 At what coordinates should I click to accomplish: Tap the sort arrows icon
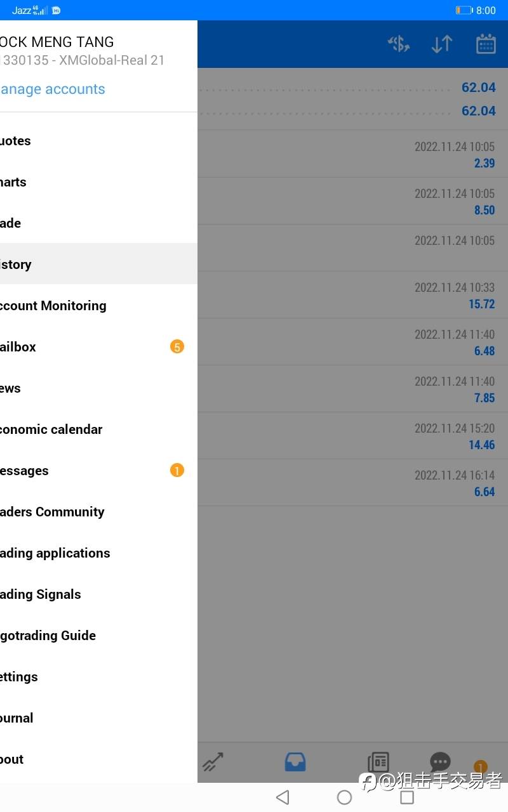442,44
